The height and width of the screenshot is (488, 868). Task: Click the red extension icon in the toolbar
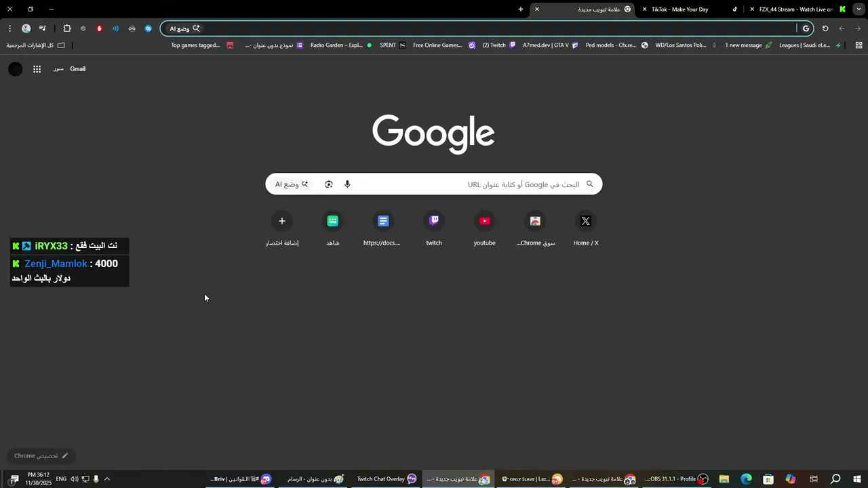[100, 28]
